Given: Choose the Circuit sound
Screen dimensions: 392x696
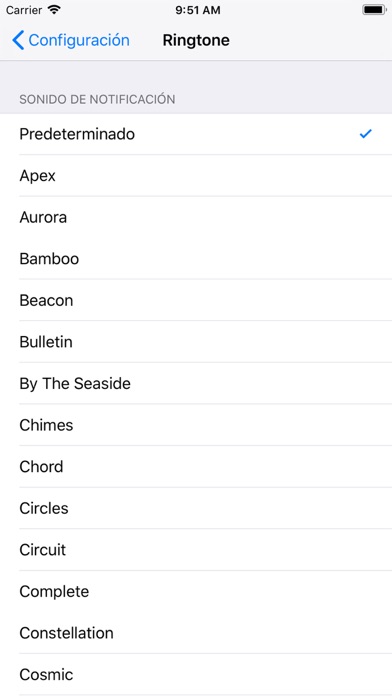Looking at the screenshot, I should tap(196, 550).
